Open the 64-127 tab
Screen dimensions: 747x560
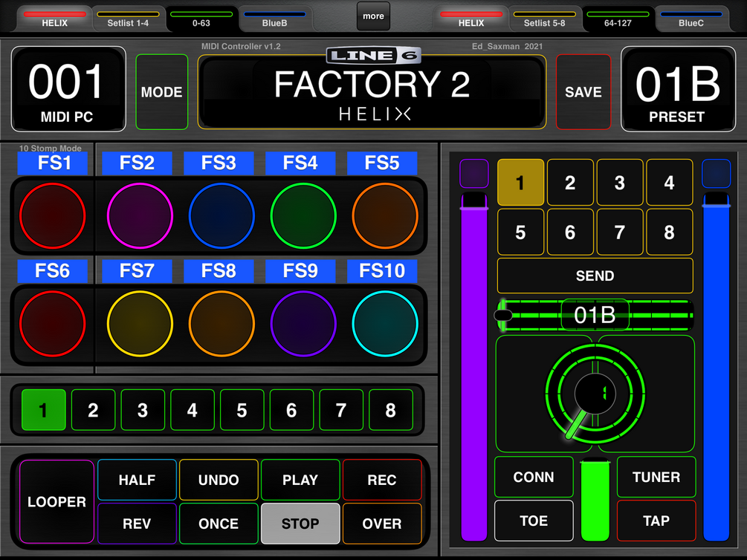618,19
